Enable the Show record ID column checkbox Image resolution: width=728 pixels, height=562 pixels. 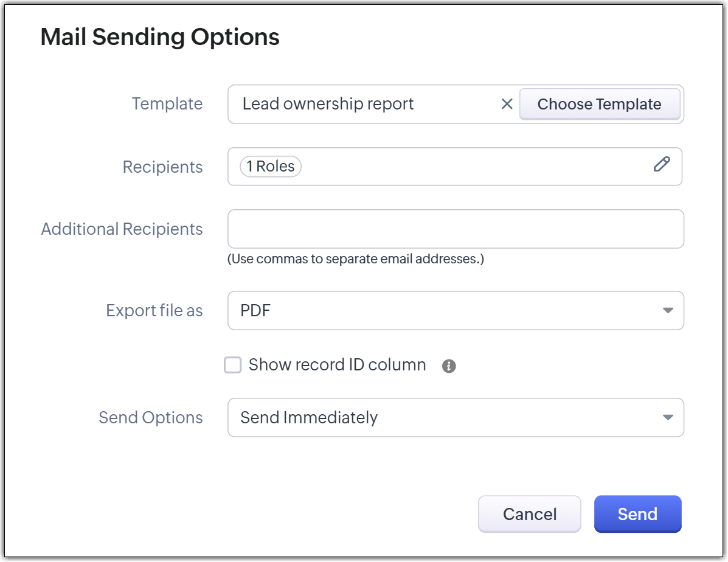[x=233, y=365]
